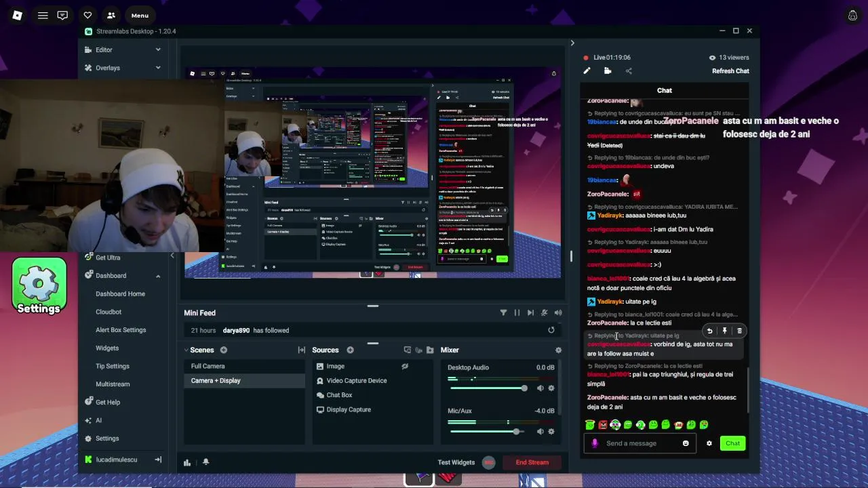Open Get Help in the sidebar

pos(108,402)
